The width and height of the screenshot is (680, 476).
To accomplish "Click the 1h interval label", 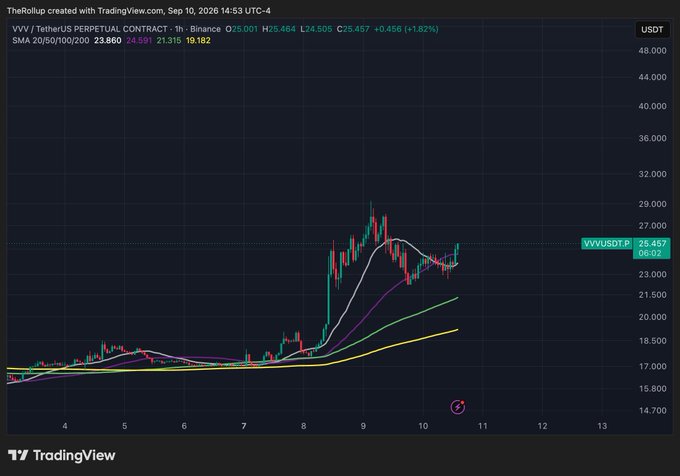I will tap(179, 29).
